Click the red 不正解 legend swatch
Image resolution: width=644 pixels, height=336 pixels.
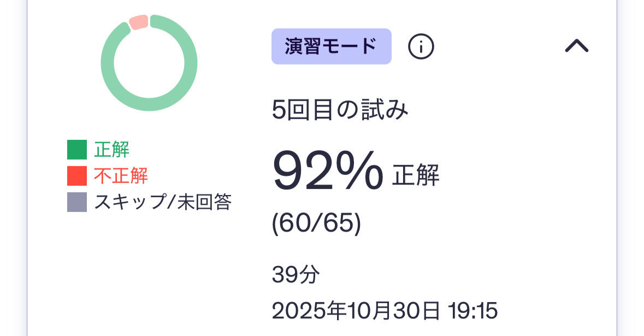[77, 176]
